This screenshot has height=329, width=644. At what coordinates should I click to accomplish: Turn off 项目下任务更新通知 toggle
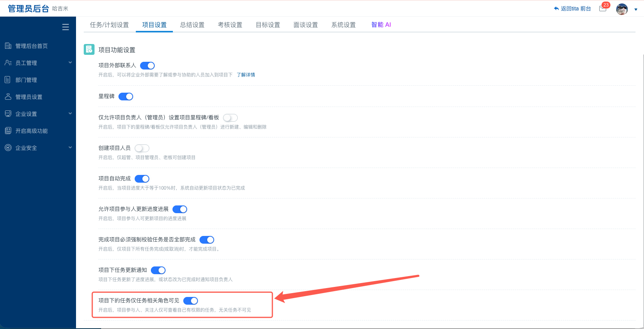click(158, 270)
